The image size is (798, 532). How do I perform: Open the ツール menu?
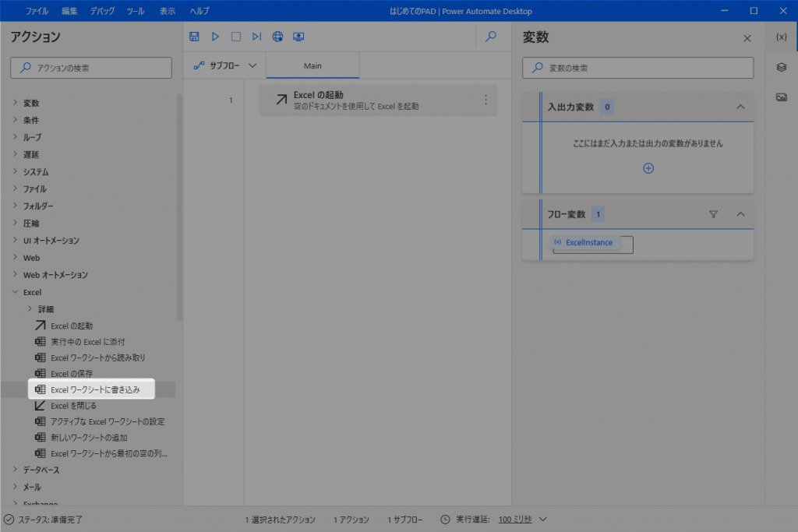point(136,11)
